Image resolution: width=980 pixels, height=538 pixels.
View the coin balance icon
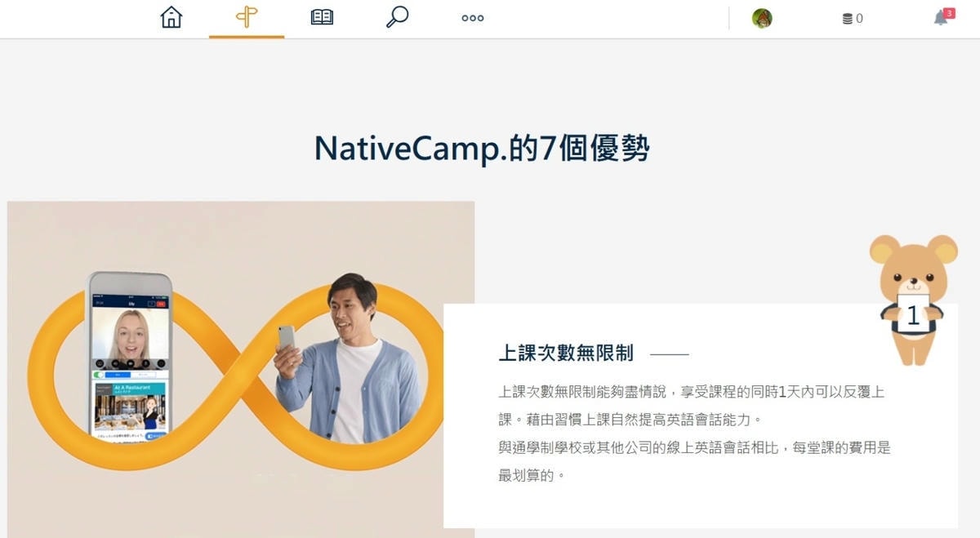(847, 19)
